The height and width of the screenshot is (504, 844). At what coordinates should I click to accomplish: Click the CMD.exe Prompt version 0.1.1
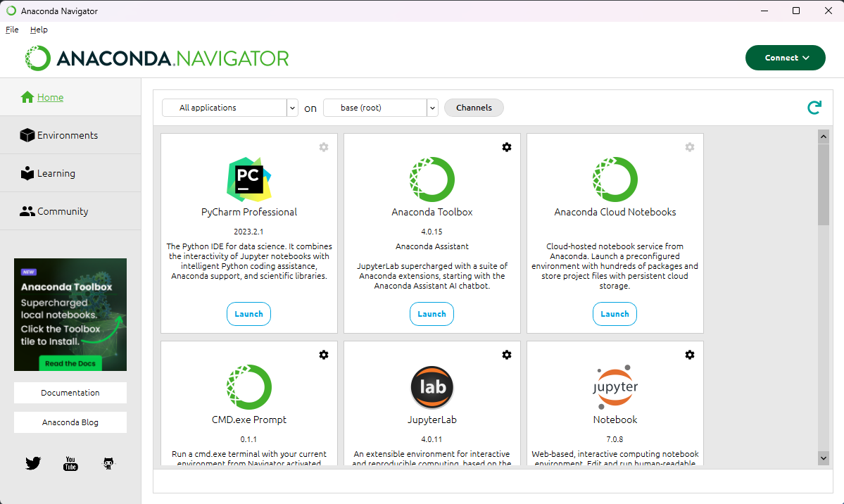click(248, 439)
